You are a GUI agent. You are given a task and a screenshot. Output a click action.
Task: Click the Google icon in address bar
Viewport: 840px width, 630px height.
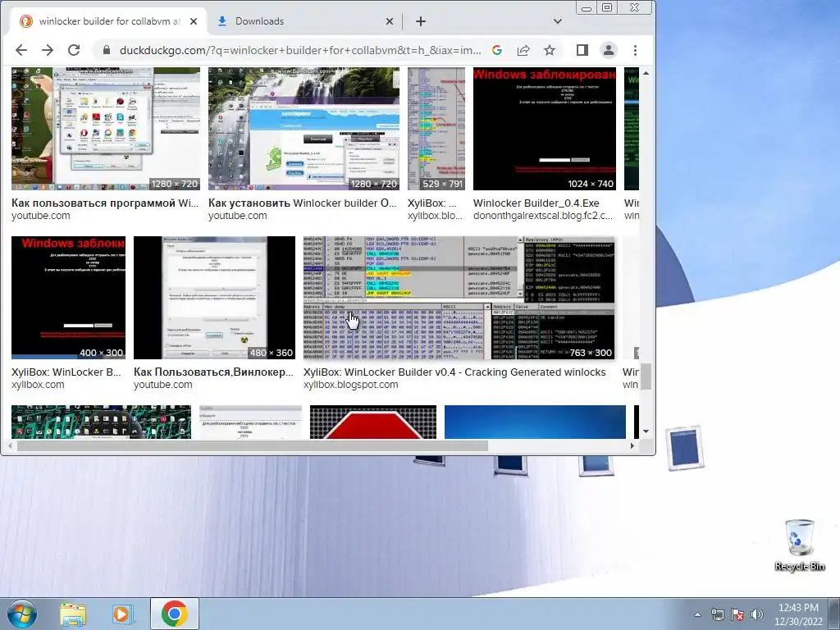[x=497, y=50]
